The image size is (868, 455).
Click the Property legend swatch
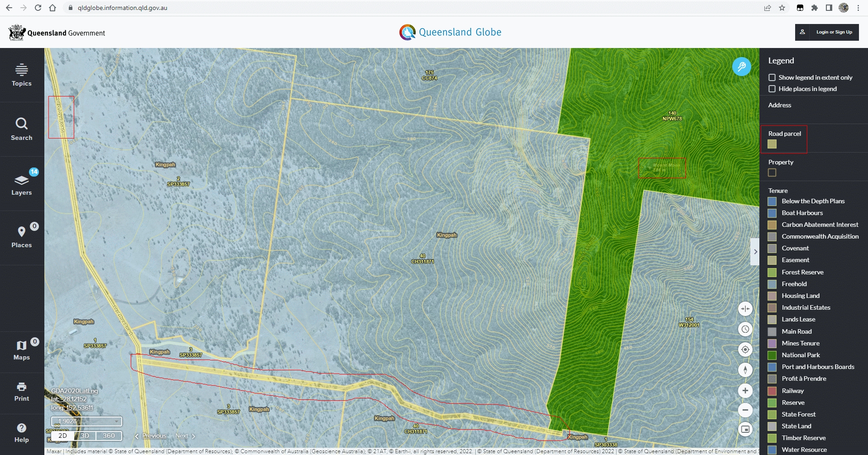coord(772,172)
